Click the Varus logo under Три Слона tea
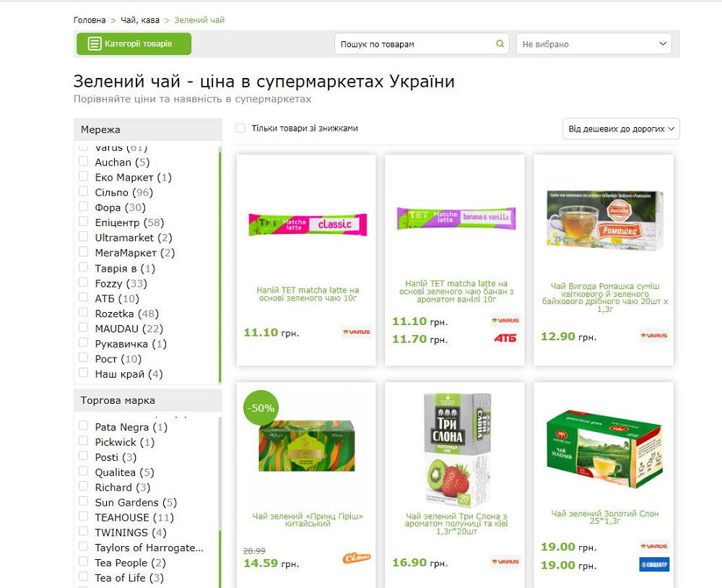722x588 pixels. pyautogui.click(x=505, y=562)
